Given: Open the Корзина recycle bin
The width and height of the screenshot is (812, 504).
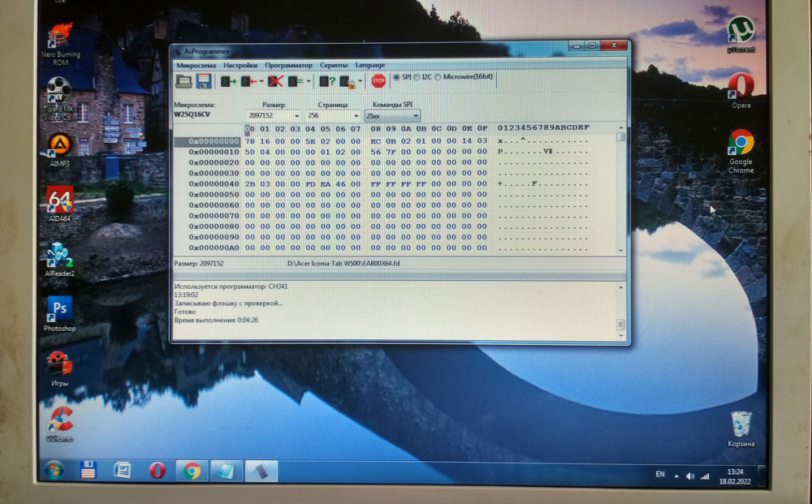Looking at the screenshot, I should pyautogui.click(x=741, y=429).
